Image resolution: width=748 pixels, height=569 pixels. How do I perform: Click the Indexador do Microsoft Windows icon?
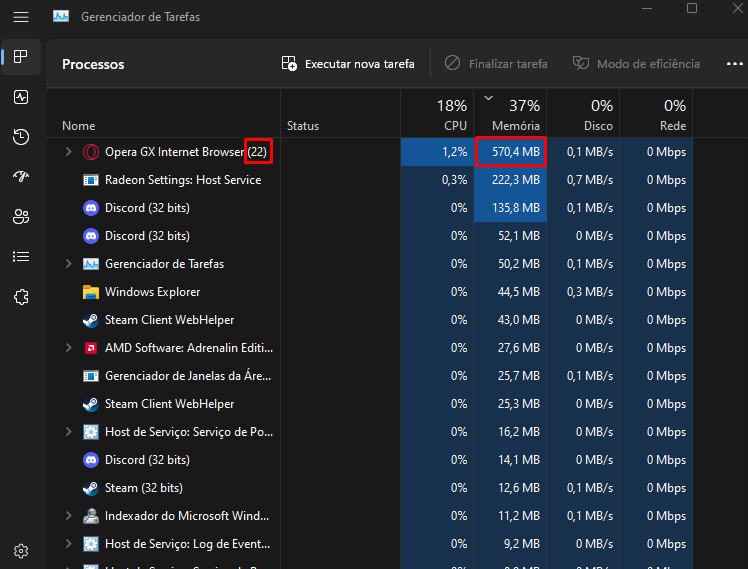[x=91, y=516]
